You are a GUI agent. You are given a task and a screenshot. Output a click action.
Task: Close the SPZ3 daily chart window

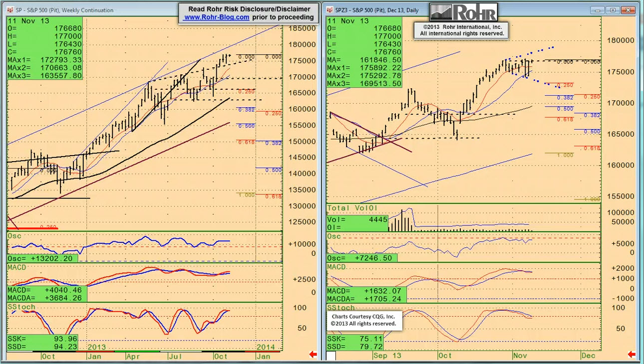coord(628,10)
